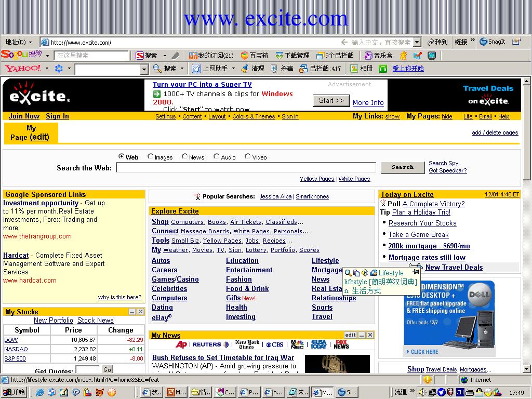The height and width of the screenshot is (399, 532).
Task: Close the My News module
Action: click(370, 335)
